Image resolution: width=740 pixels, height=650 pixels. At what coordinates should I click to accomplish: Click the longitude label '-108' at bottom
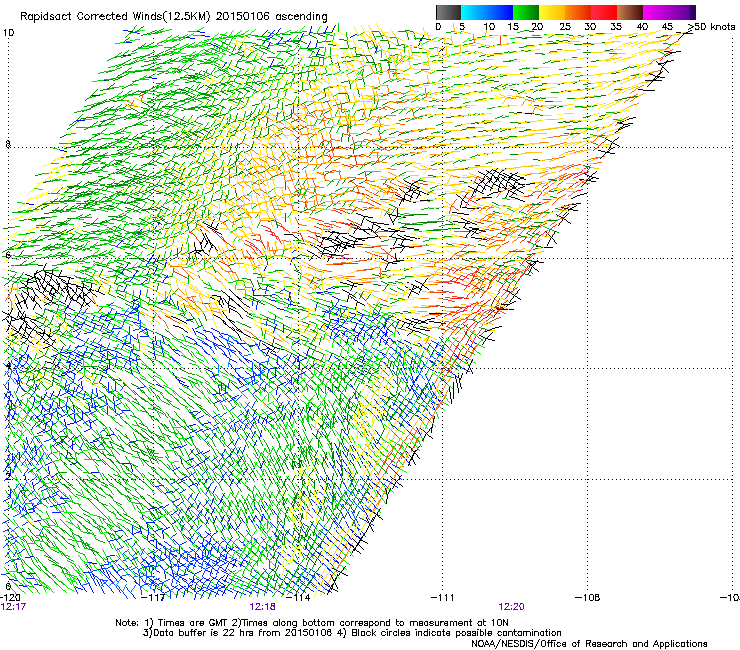[x=588, y=597]
